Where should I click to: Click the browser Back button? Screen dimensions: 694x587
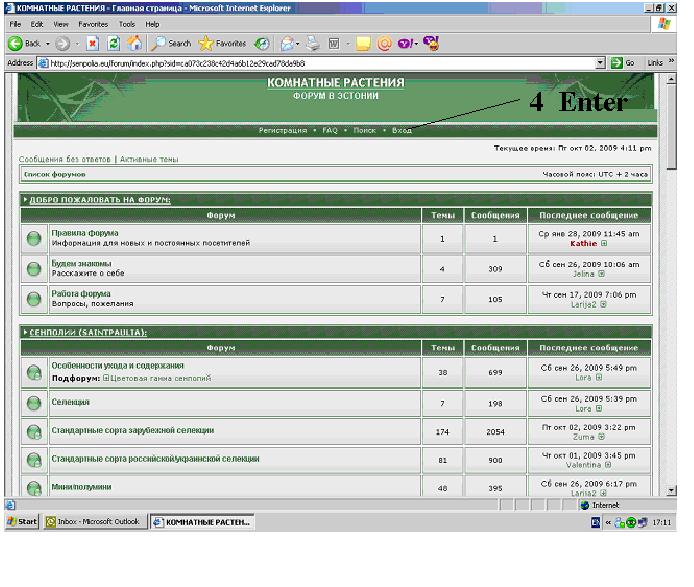(x=24, y=44)
